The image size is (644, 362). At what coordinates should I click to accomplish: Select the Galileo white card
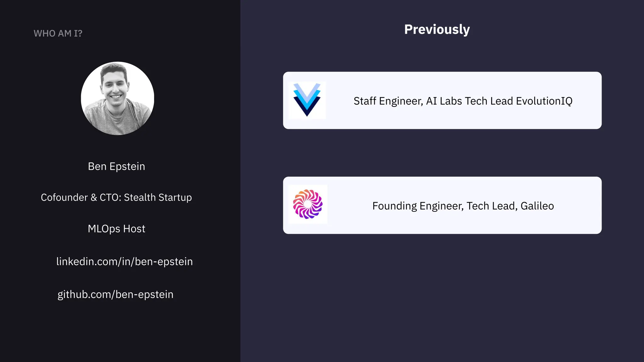pyautogui.click(x=442, y=205)
